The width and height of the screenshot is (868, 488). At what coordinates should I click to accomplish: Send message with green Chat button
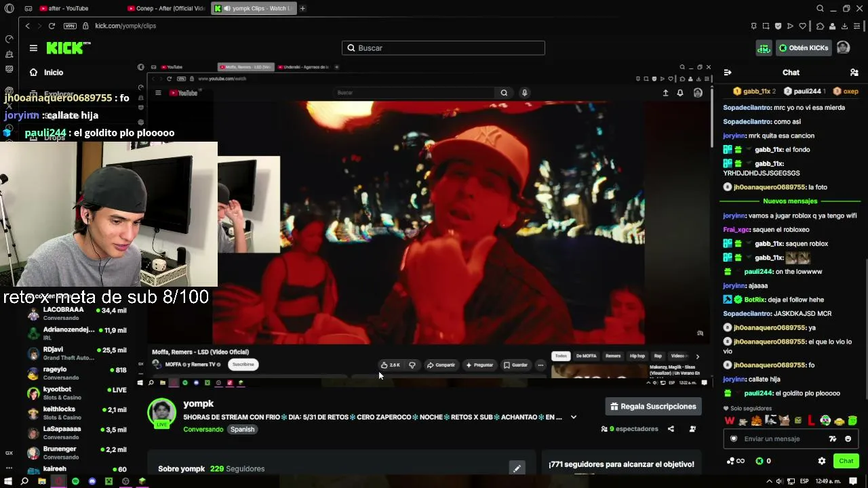846,461
